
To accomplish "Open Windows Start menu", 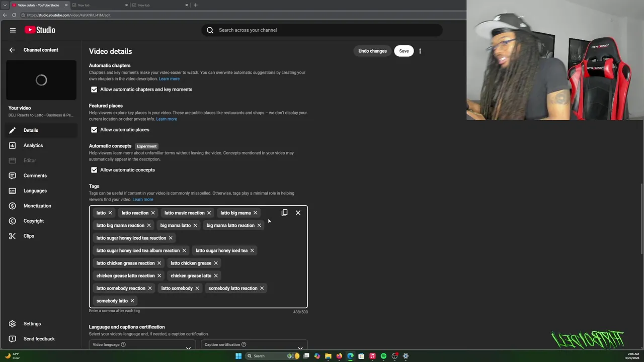I will click(x=238, y=356).
